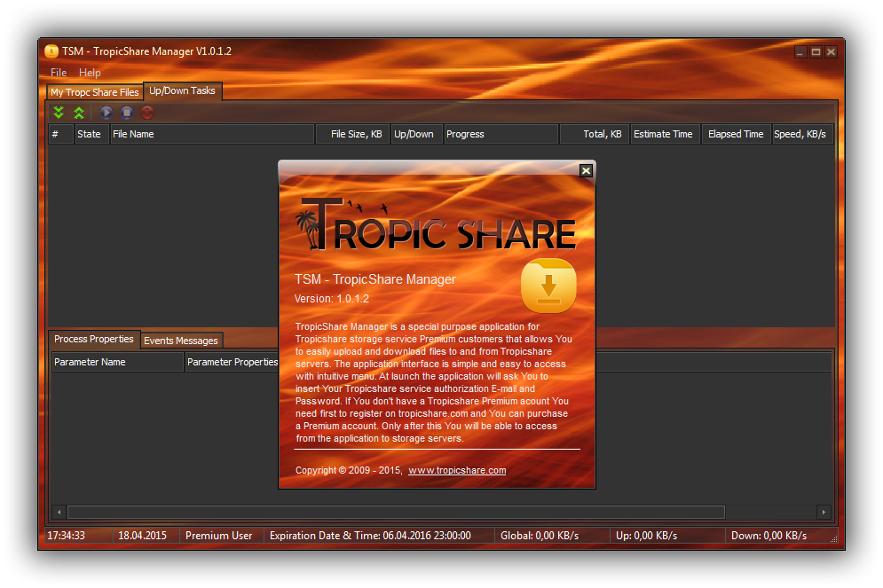
Task: Click the 17:34:33 time in status bar
Action: [x=66, y=536]
